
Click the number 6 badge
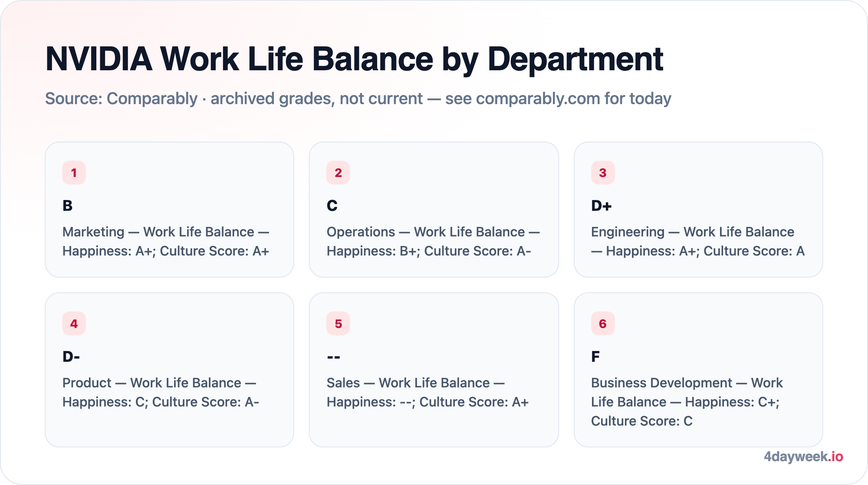click(x=603, y=324)
